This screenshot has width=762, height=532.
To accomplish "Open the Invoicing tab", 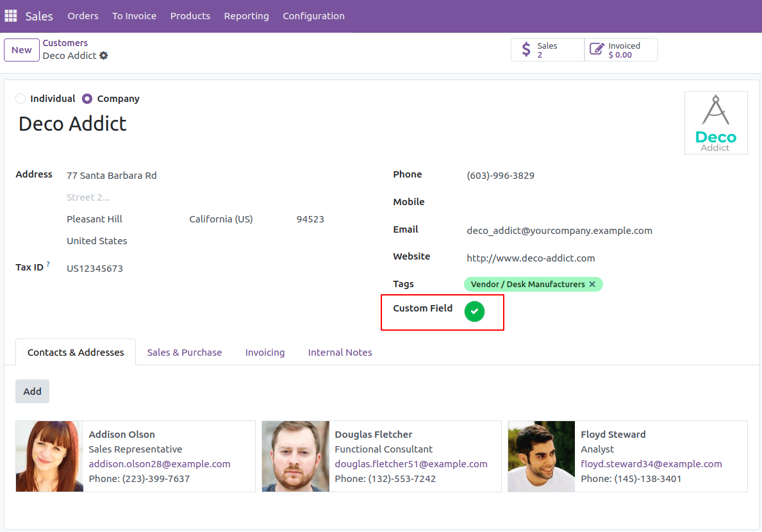I will pos(265,352).
